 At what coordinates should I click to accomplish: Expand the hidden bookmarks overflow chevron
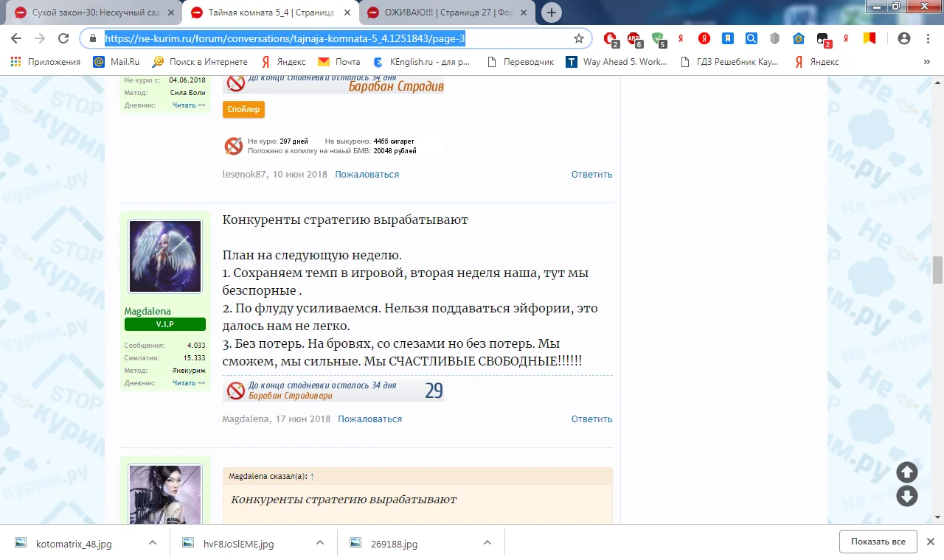926,62
